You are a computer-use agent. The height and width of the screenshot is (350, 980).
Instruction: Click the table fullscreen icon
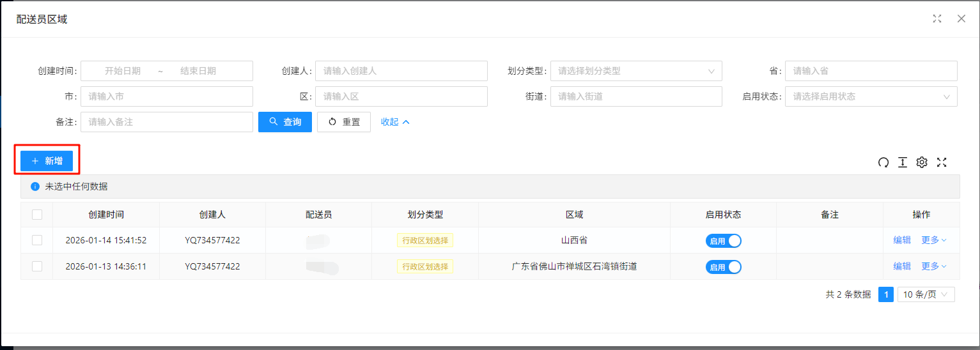point(941,162)
